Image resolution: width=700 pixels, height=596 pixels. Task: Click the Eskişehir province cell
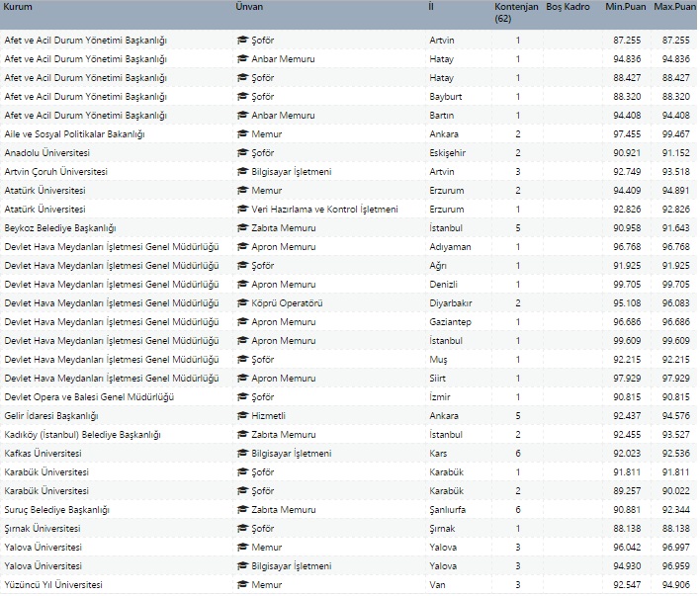pyautogui.click(x=447, y=153)
